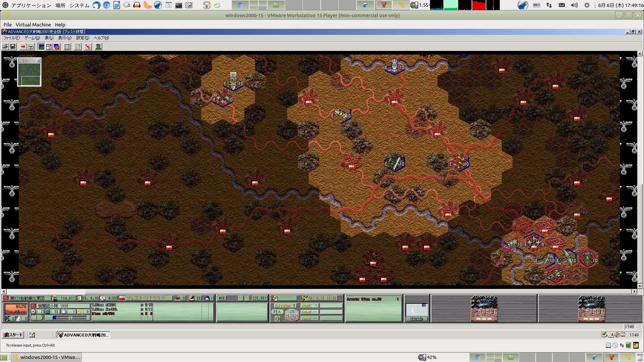Screen dimensions: 644x362
Task: Open the Audacity headphones launcher
Action: click(137, 5)
